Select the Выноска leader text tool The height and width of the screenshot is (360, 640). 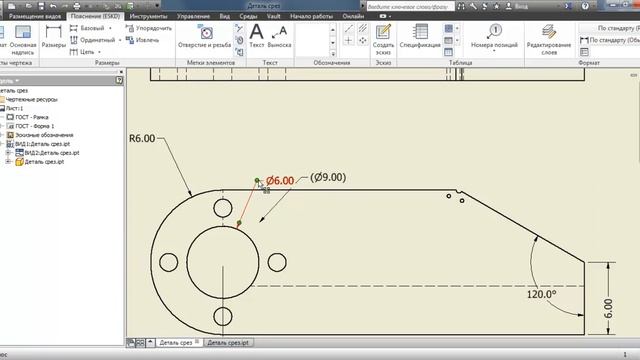pyautogui.click(x=280, y=37)
